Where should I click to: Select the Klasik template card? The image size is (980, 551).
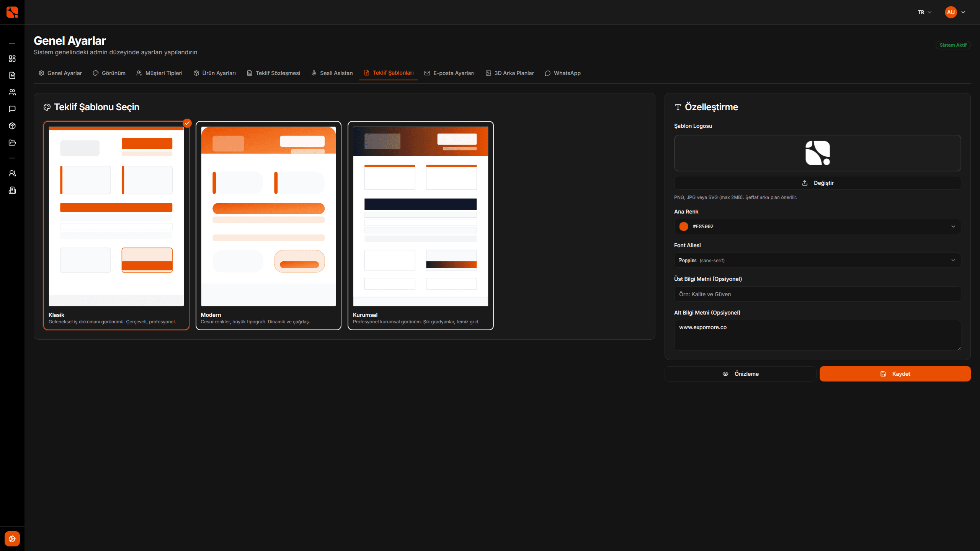116,225
